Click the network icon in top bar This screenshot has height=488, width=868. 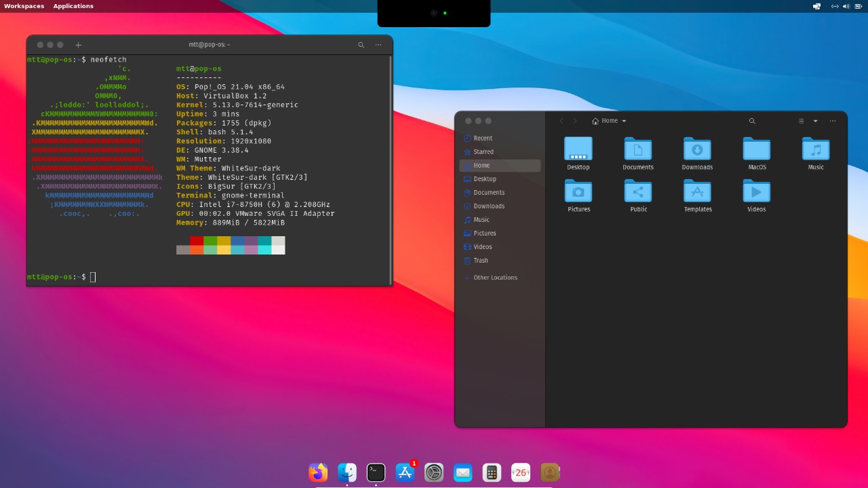[x=835, y=6]
